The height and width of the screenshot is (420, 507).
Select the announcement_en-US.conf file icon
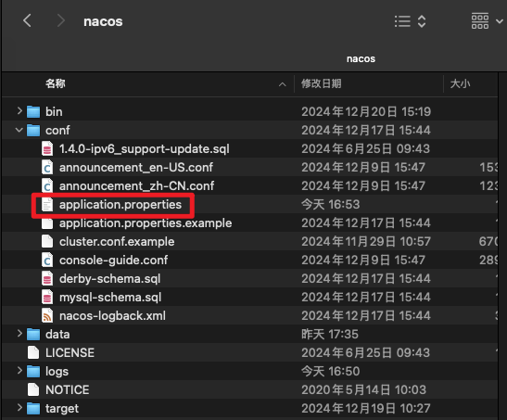tap(47, 167)
